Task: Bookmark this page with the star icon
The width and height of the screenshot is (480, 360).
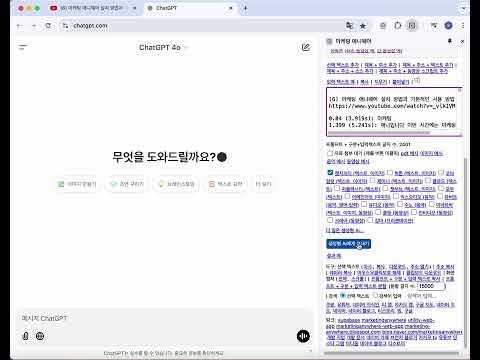Action: [x=363, y=26]
